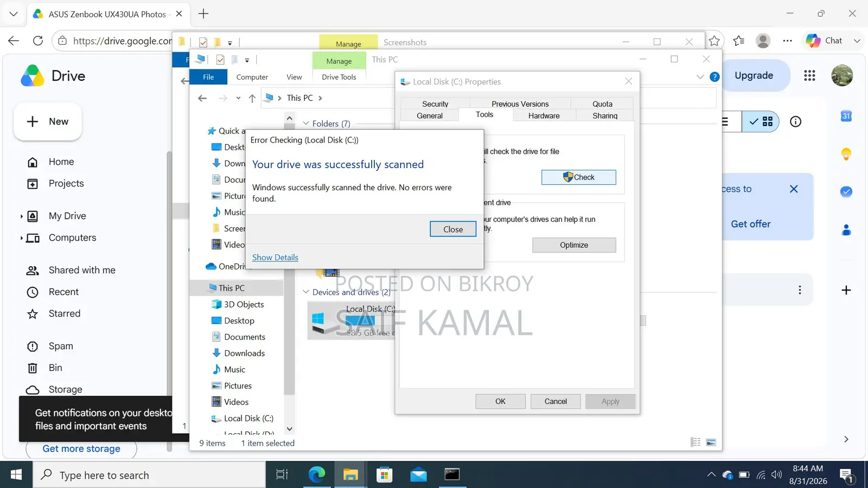This screenshot has height=488, width=868.
Task: Close the Error Checking dialog
Action: (x=453, y=229)
